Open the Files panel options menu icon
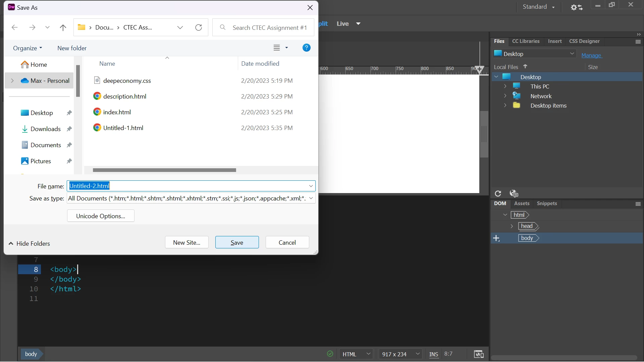Image resolution: width=644 pixels, height=362 pixels. pos(638,42)
